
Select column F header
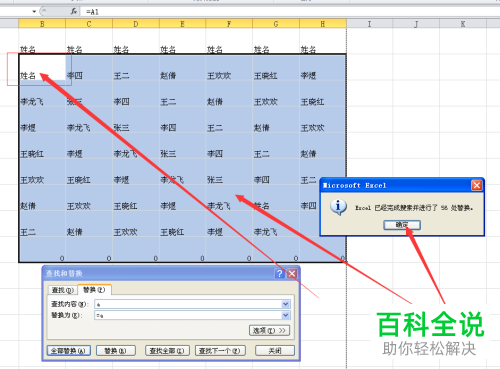coord(229,24)
